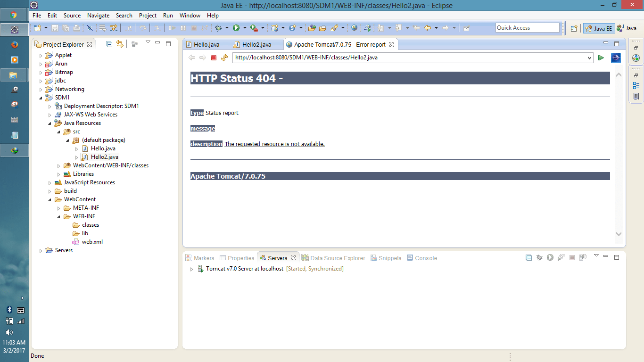
Task: Open the File menu
Action: tap(37, 16)
